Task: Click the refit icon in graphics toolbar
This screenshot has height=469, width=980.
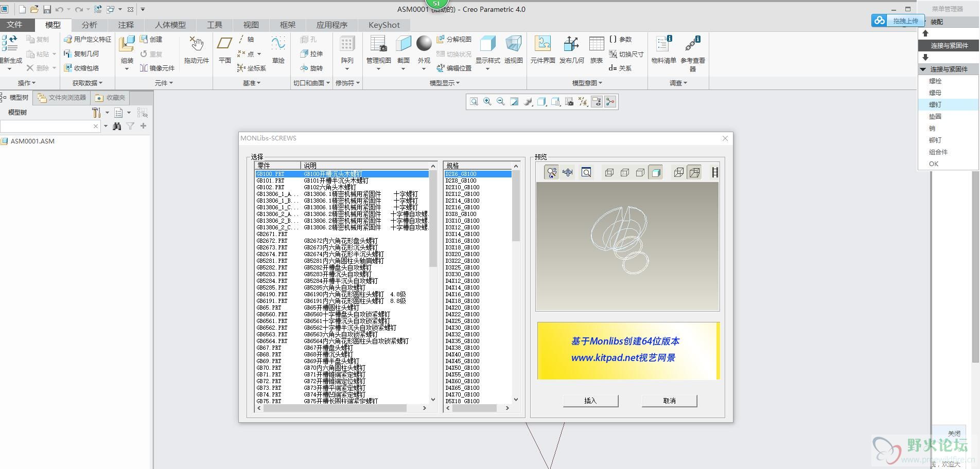Action: (x=474, y=102)
